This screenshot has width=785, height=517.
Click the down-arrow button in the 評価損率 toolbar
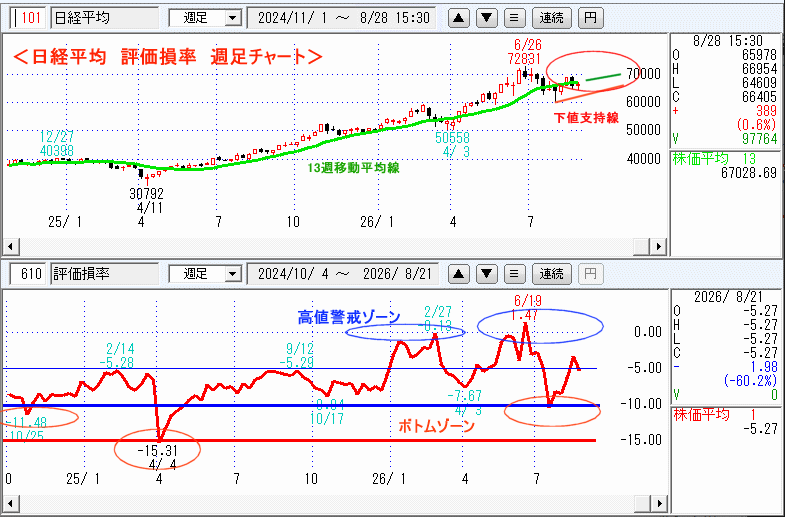486,274
